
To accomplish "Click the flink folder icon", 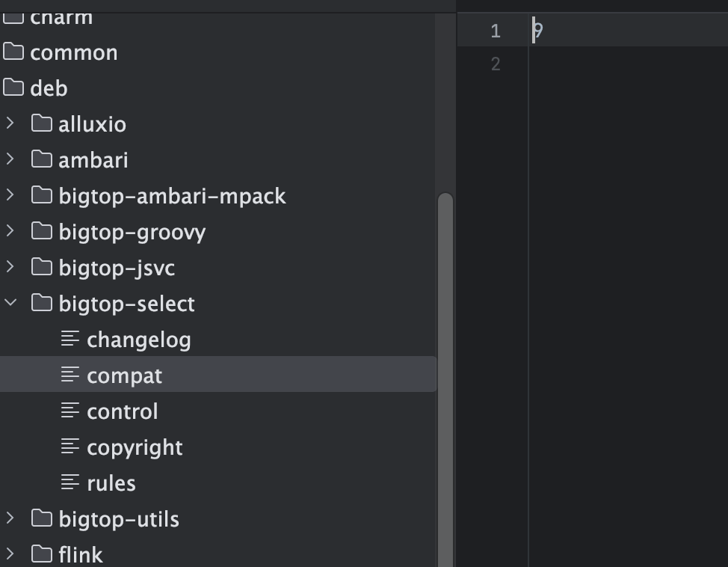I will pyautogui.click(x=42, y=554).
